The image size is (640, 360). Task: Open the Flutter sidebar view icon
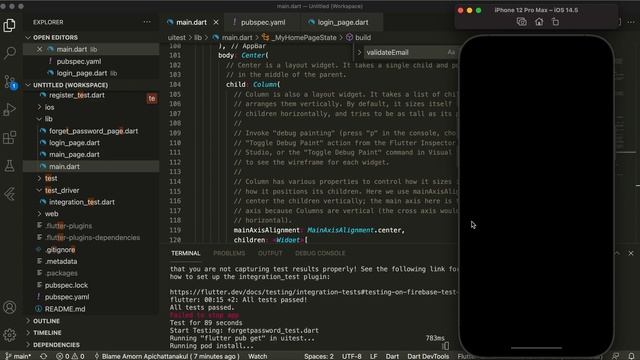click(9, 194)
